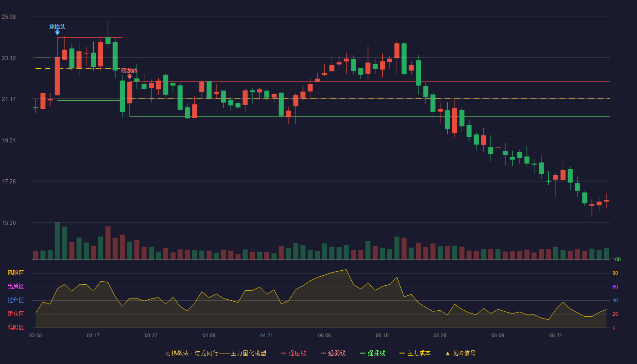Click the 05-06 date label
The width and height of the screenshot is (637, 364).
(x=324, y=335)
